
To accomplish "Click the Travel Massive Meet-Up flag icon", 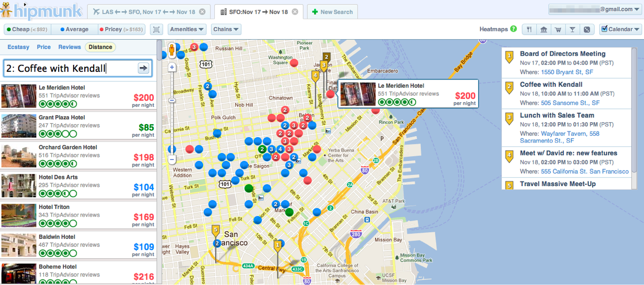I will coord(509,185).
